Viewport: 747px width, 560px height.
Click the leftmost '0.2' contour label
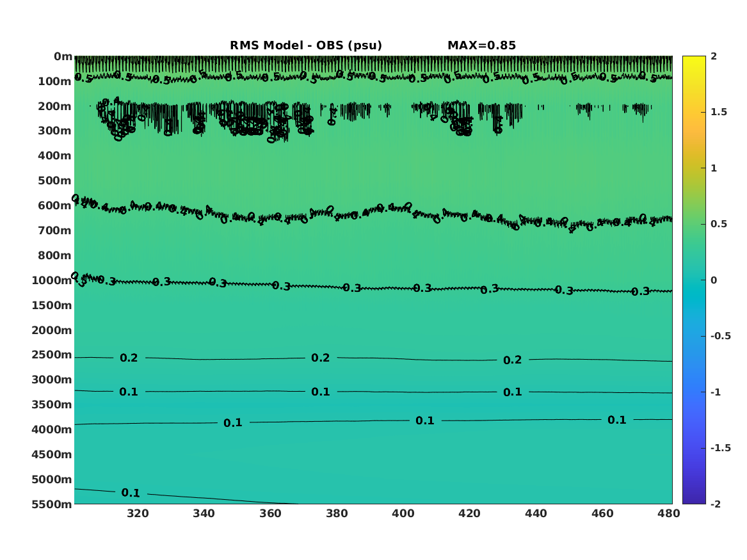pyautogui.click(x=129, y=358)
